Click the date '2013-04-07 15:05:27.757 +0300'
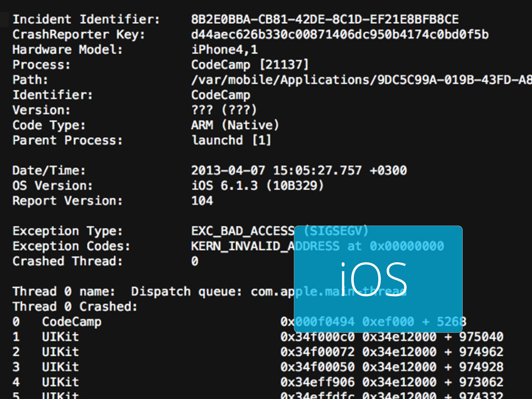This screenshot has height=399, width=532. (x=299, y=170)
